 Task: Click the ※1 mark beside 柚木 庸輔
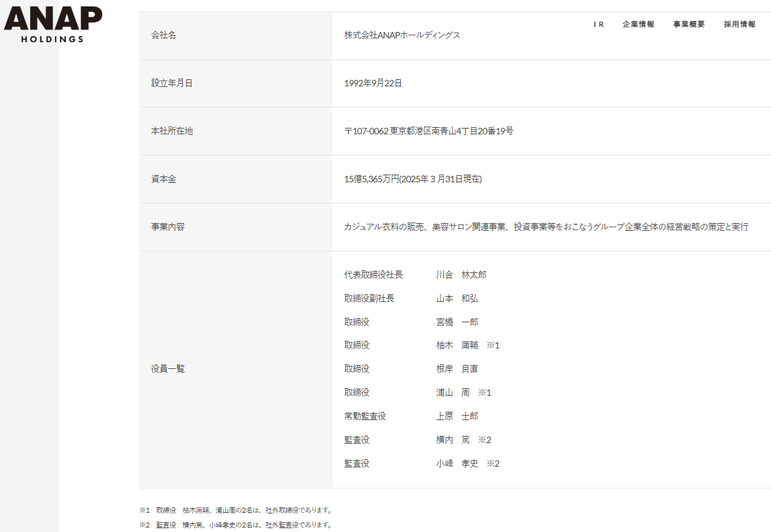(x=493, y=345)
